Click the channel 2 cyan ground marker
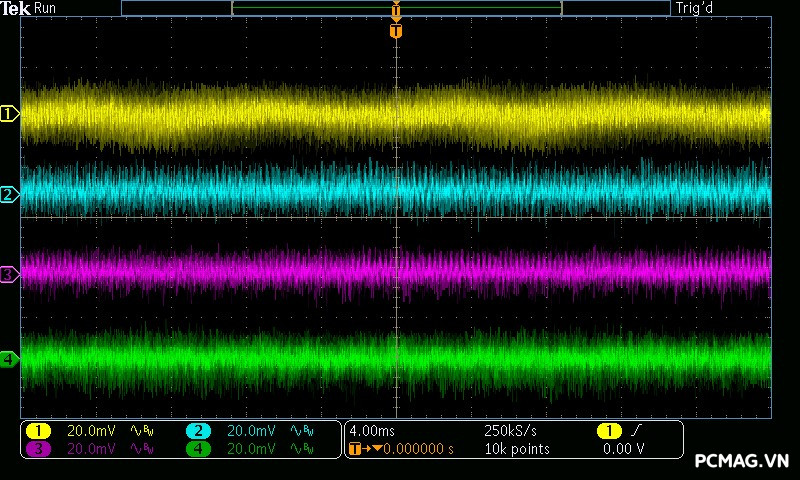Screen dimensions: 800x480 [9, 194]
